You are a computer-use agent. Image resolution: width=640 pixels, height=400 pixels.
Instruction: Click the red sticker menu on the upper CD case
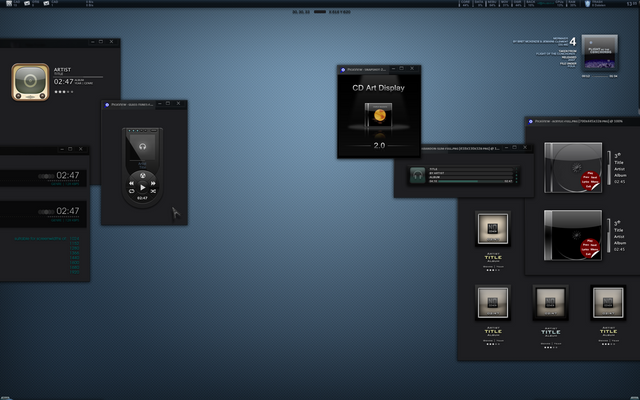point(590,181)
